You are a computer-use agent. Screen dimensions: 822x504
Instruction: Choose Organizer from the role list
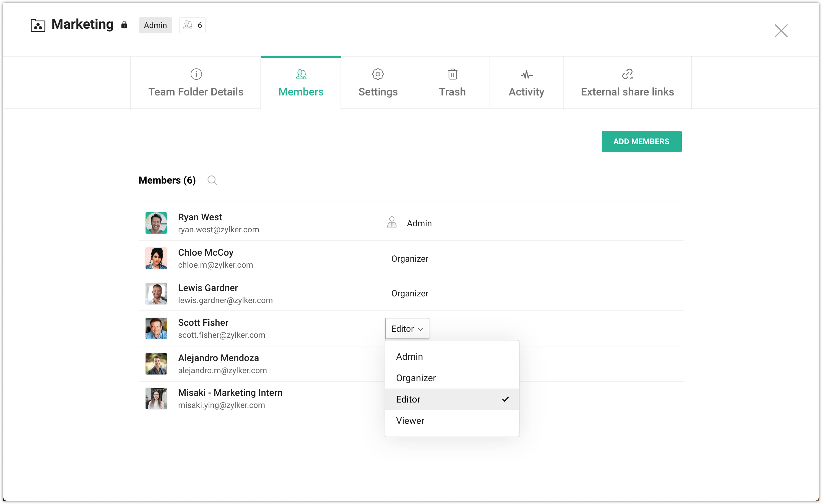point(416,378)
